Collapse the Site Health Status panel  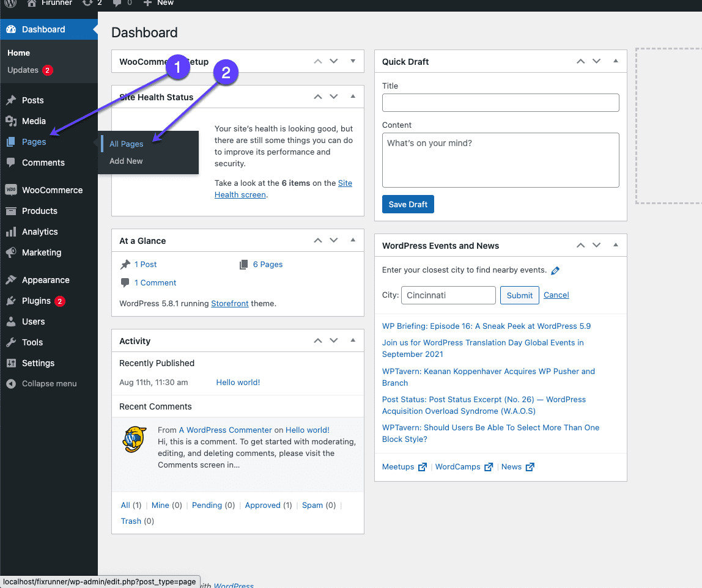pos(353,96)
